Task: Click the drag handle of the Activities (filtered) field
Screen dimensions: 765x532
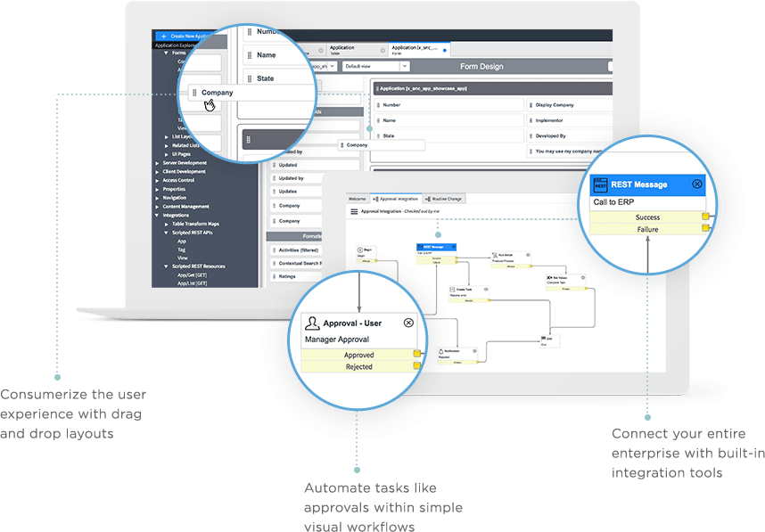Action: click(275, 250)
